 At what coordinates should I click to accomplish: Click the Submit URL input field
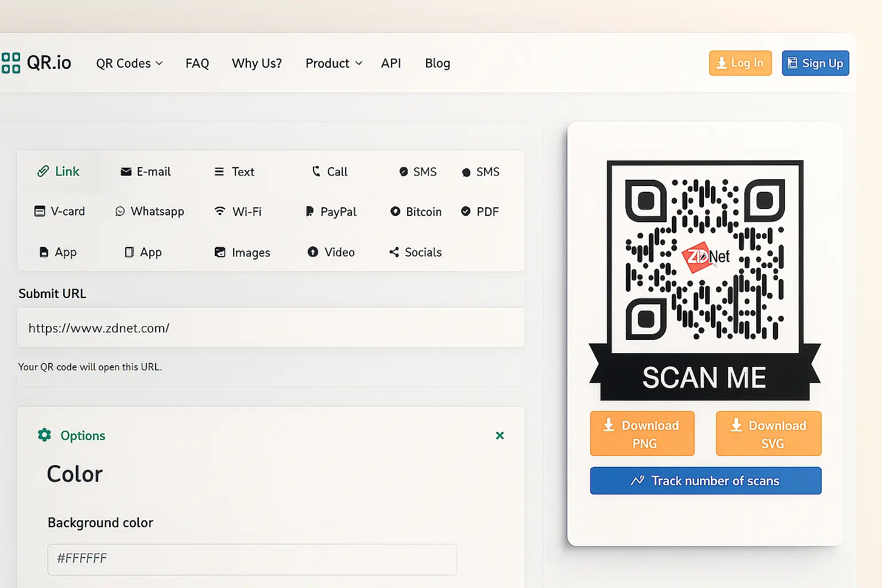tap(270, 327)
